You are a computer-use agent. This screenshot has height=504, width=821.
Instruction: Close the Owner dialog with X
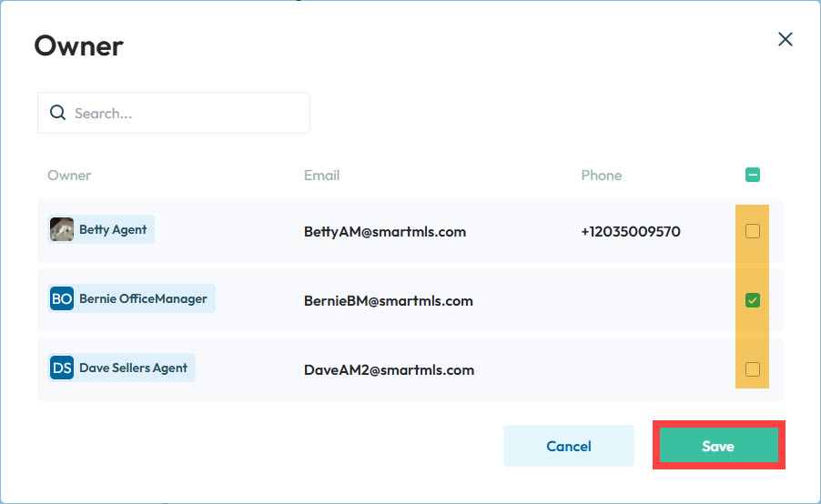[785, 39]
